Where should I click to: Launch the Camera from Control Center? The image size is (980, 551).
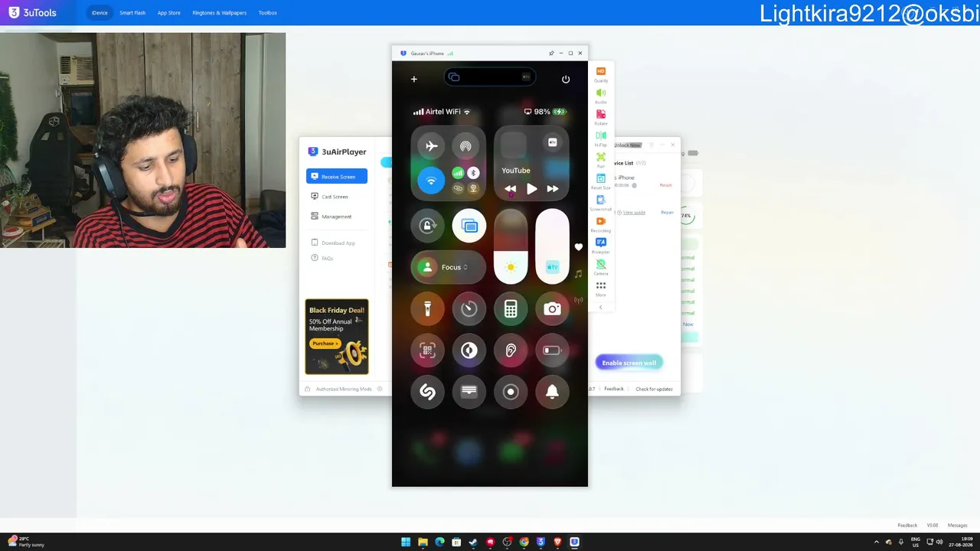click(x=552, y=309)
